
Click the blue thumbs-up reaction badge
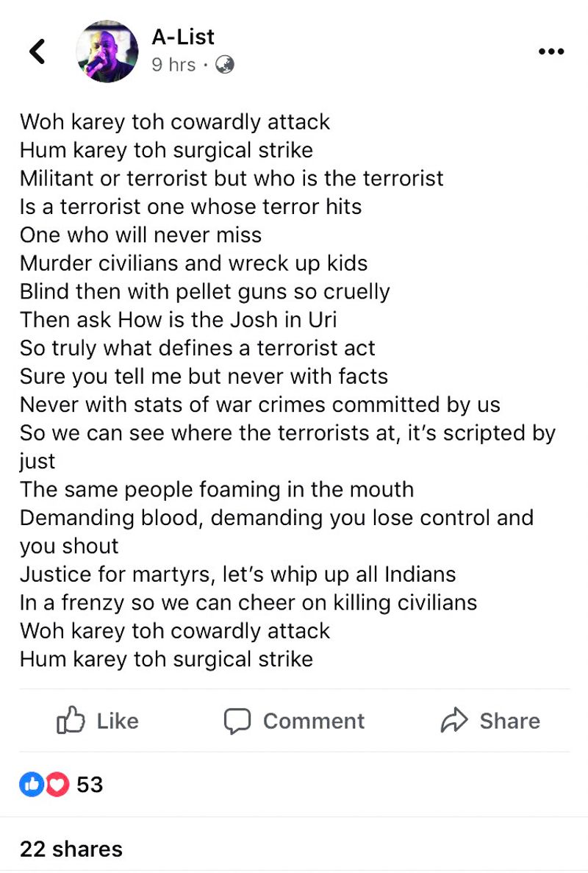point(31,785)
